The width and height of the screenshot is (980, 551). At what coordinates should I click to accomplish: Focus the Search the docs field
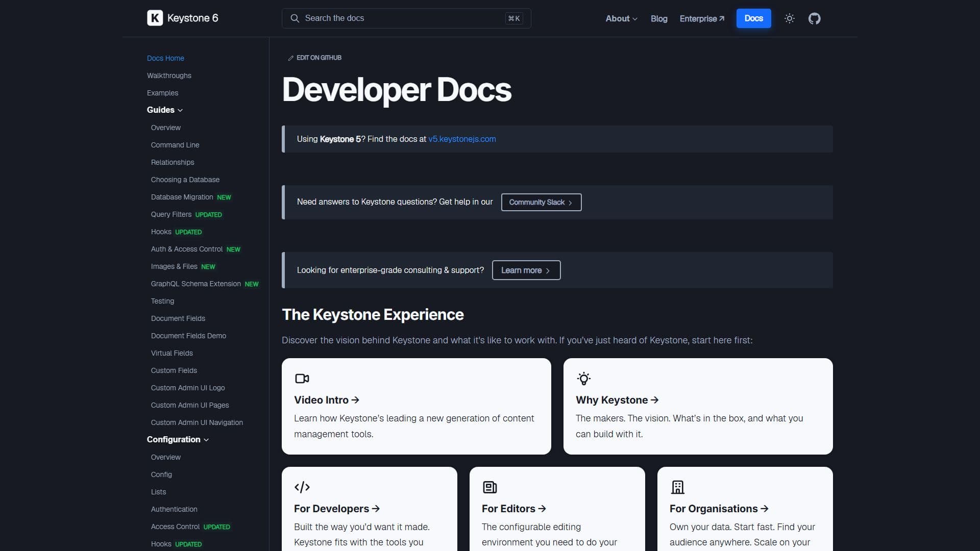coord(406,18)
